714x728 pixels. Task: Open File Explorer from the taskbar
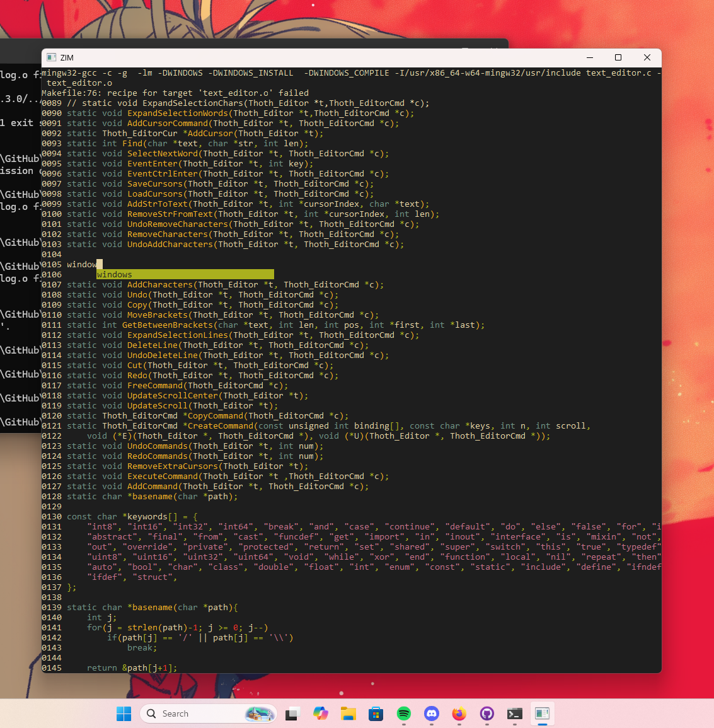click(x=348, y=714)
